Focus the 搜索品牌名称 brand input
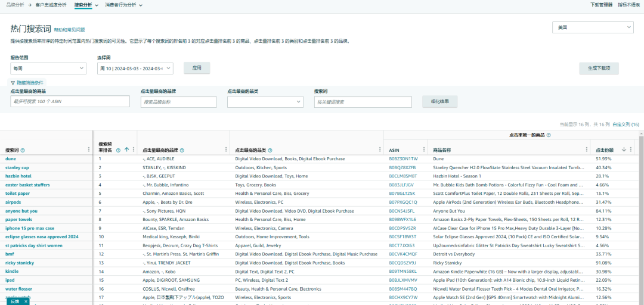This screenshot has height=305, width=644. (178, 102)
